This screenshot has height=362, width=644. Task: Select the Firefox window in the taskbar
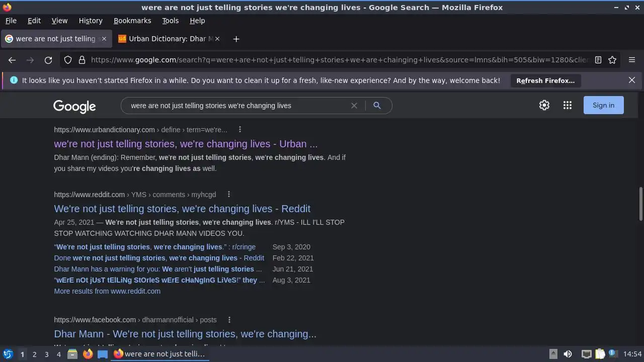[160, 354]
